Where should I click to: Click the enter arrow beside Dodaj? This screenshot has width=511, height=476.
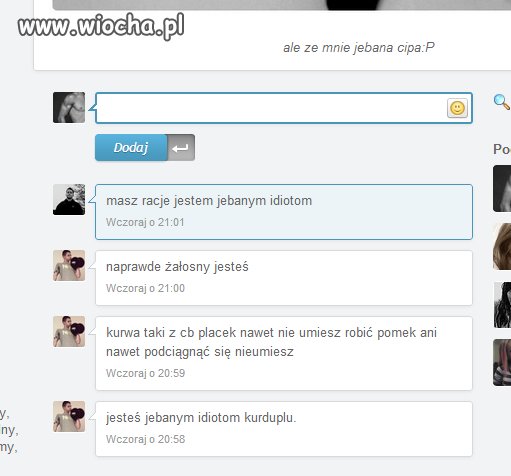181,148
